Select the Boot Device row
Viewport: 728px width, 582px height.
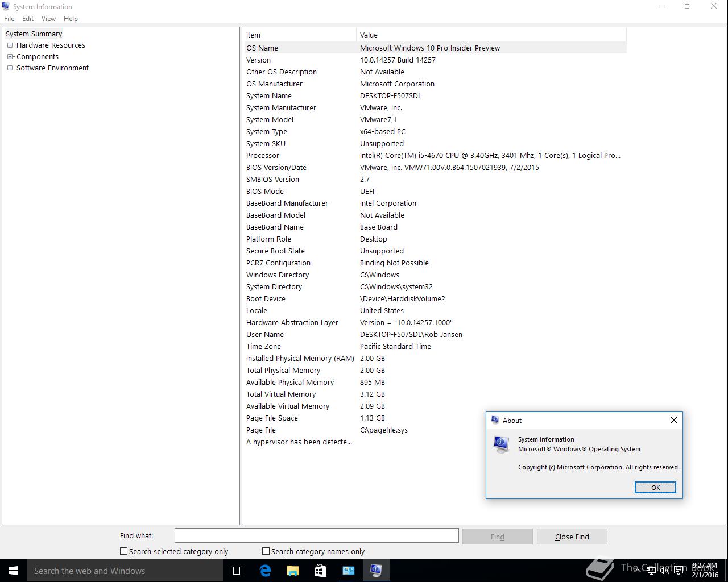tap(436, 298)
